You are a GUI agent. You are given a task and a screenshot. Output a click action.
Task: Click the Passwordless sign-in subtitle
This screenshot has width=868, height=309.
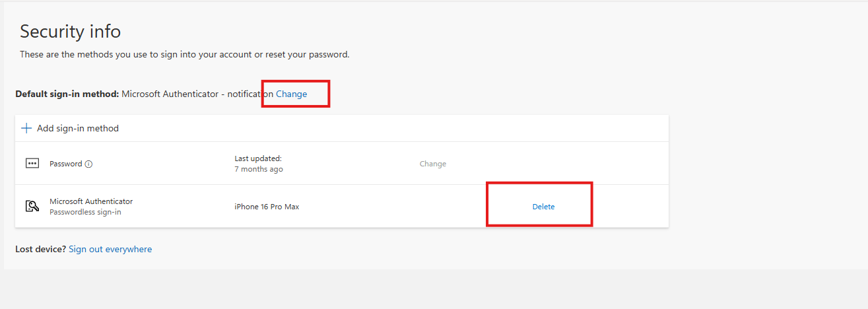[x=85, y=212]
